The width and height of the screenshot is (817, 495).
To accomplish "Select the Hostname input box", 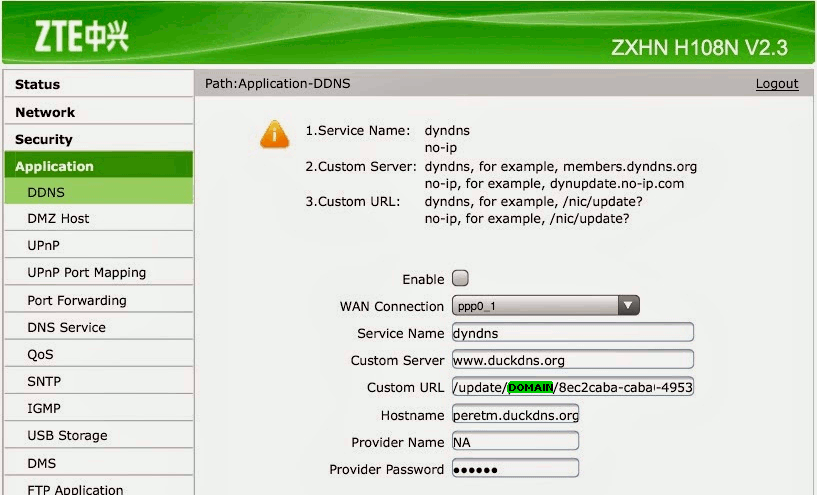I will tap(515, 414).
